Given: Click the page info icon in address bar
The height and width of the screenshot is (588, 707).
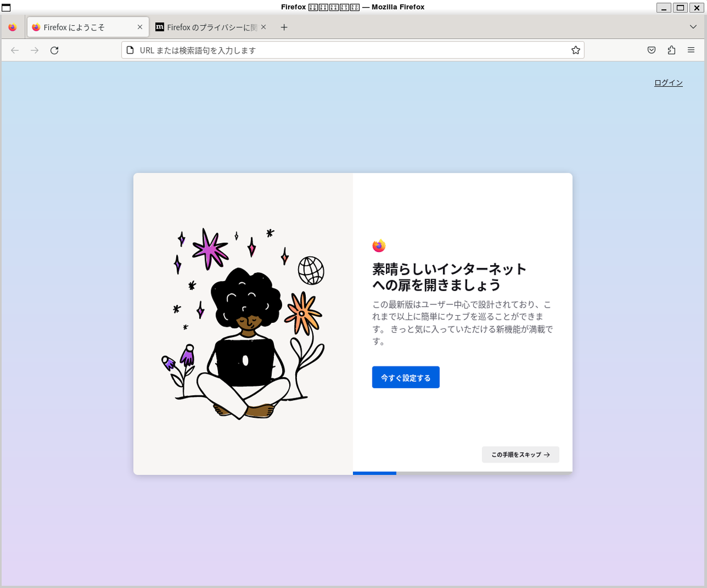Looking at the screenshot, I should [x=131, y=50].
